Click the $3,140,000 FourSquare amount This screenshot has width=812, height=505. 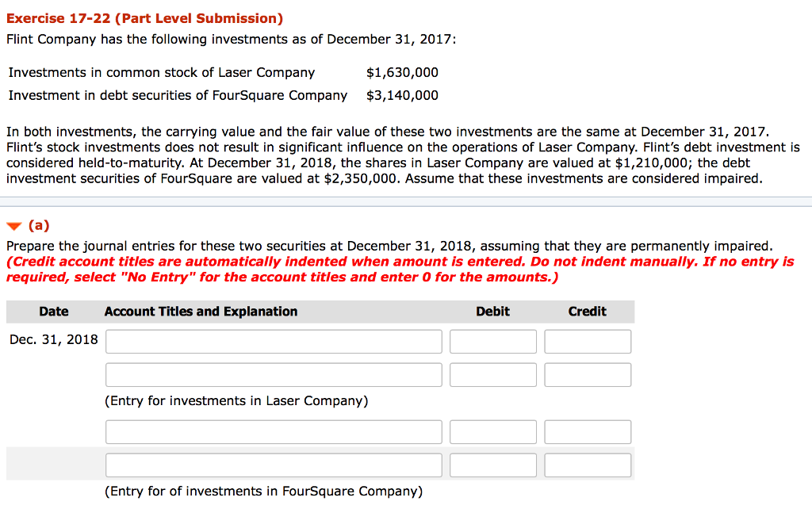(x=402, y=96)
